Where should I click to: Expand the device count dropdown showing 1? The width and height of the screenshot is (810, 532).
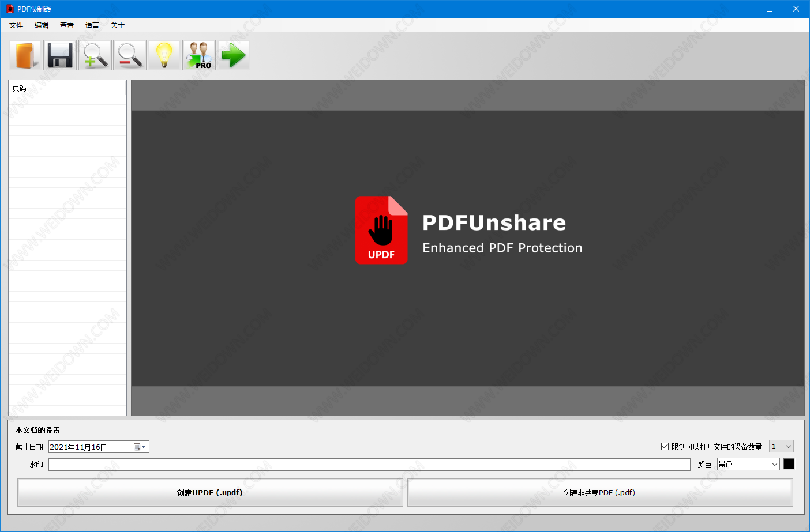pyautogui.click(x=781, y=447)
